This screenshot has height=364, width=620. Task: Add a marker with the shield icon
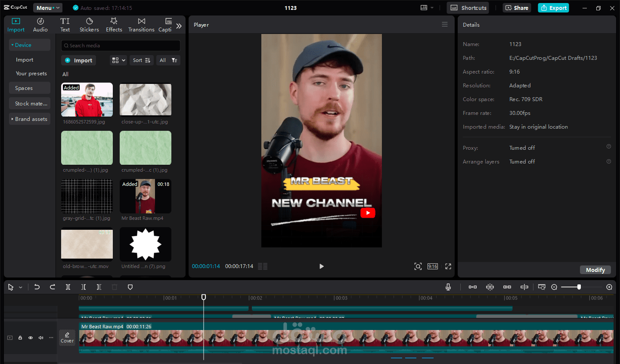(130, 287)
